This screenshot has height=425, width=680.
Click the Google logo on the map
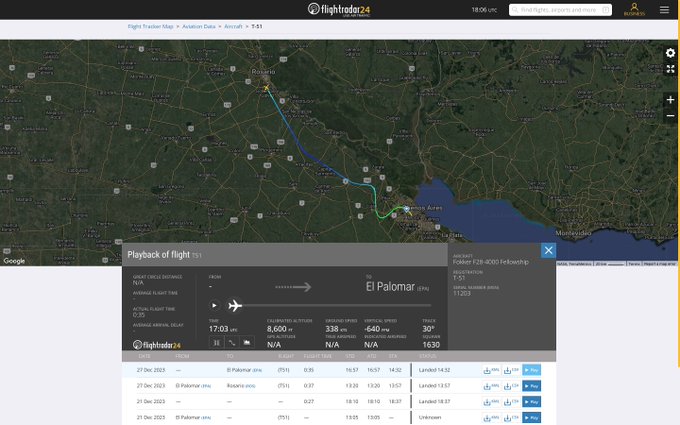(x=14, y=261)
